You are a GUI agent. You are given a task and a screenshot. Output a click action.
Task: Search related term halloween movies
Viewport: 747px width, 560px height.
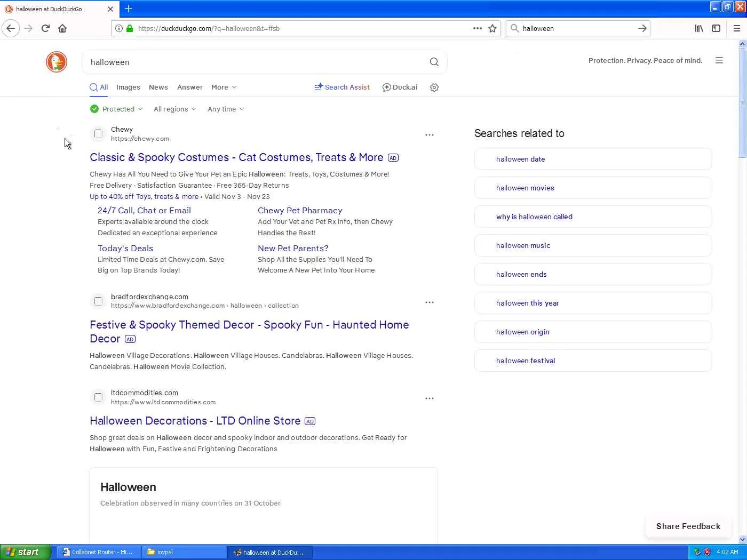593,188
